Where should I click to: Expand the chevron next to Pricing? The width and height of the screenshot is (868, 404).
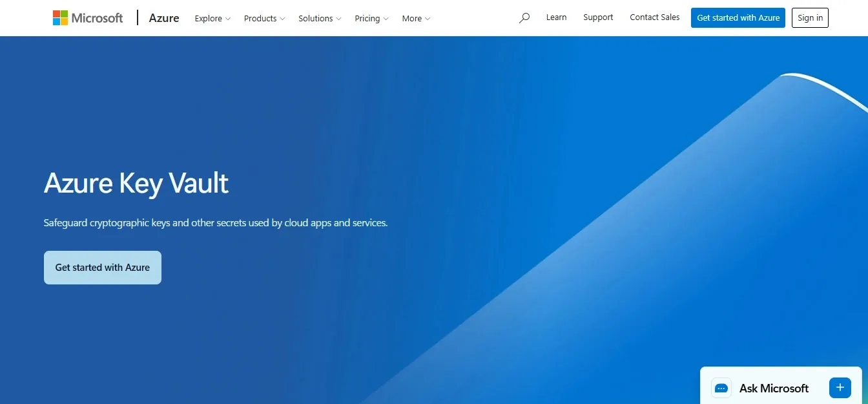[386, 19]
